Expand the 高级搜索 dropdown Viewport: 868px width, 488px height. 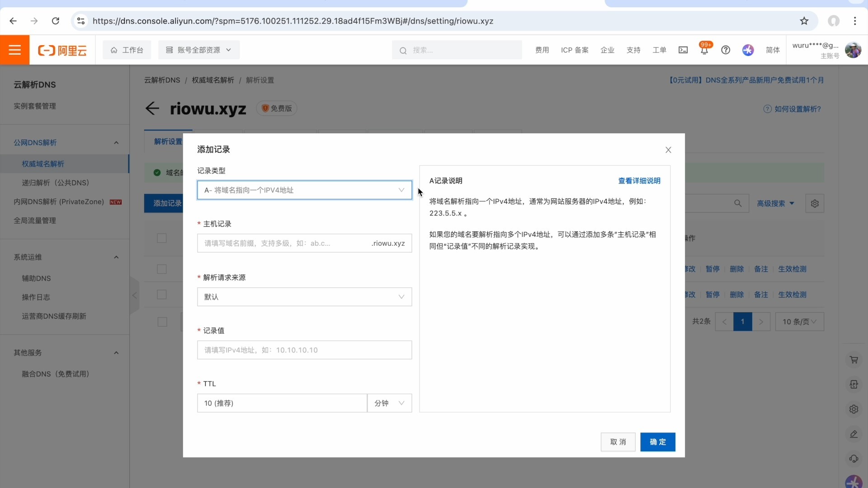pyautogui.click(x=775, y=203)
